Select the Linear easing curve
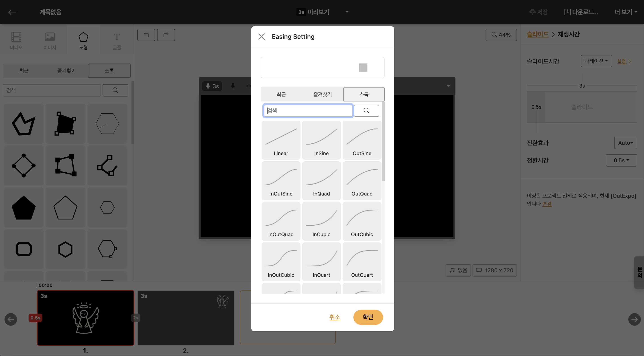Image resolution: width=644 pixels, height=356 pixels. tap(281, 140)
